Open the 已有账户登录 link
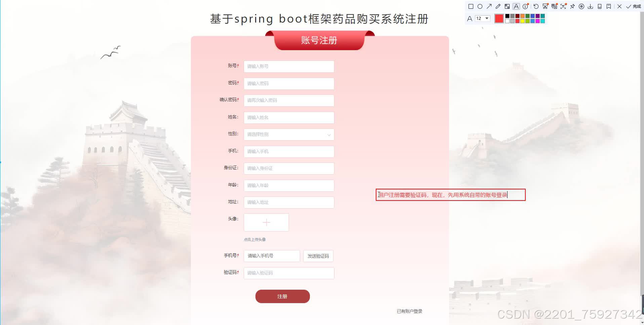 point(409,311)
